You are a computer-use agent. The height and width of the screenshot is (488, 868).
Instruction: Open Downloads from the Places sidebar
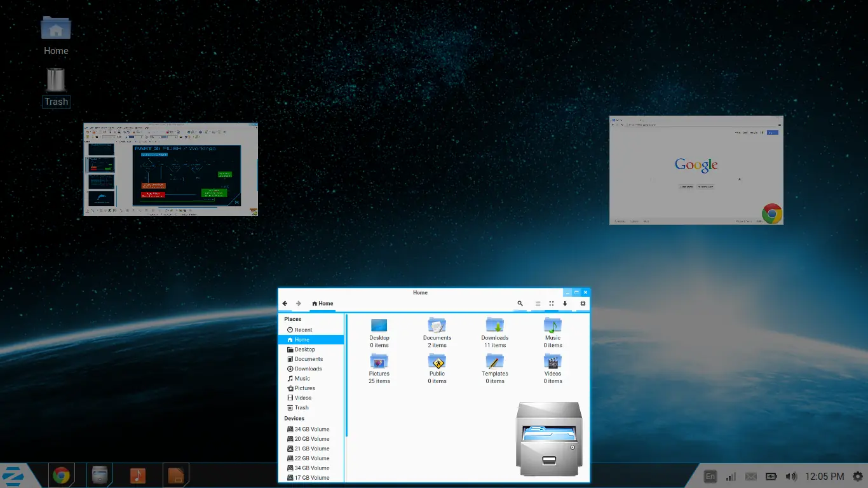pos(311,369)
